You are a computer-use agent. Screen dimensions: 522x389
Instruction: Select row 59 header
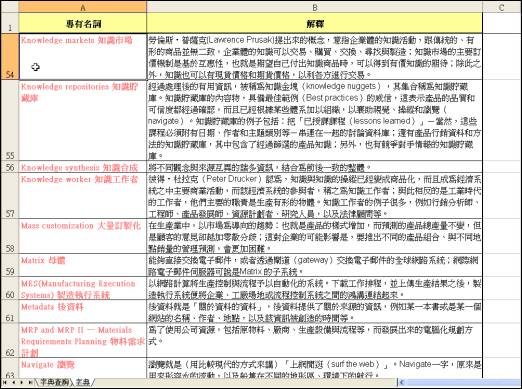[x=10, y=265]
